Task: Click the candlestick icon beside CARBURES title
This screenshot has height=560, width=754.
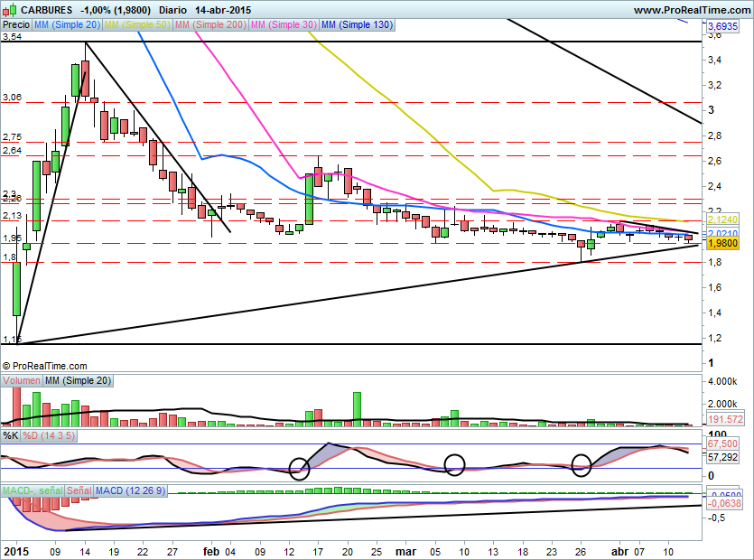Action: click(9, 9)
